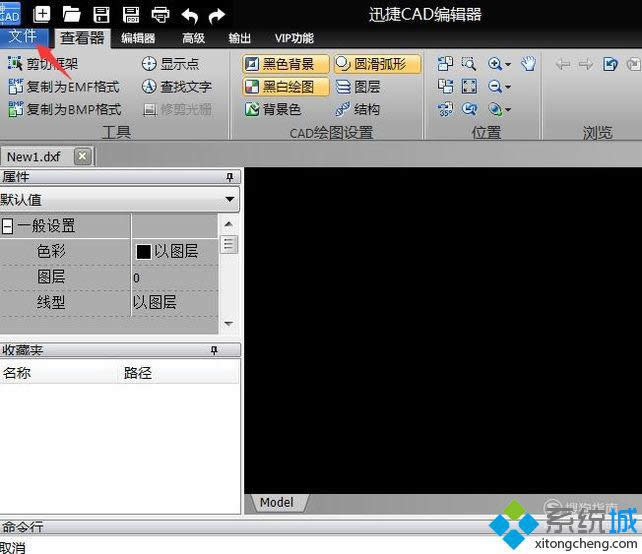Click the Zoom Out magnifier icon

[495, 86]
